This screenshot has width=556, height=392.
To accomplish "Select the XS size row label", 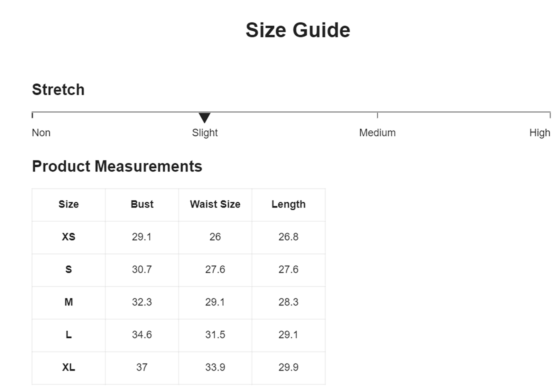I will [69, 237].
